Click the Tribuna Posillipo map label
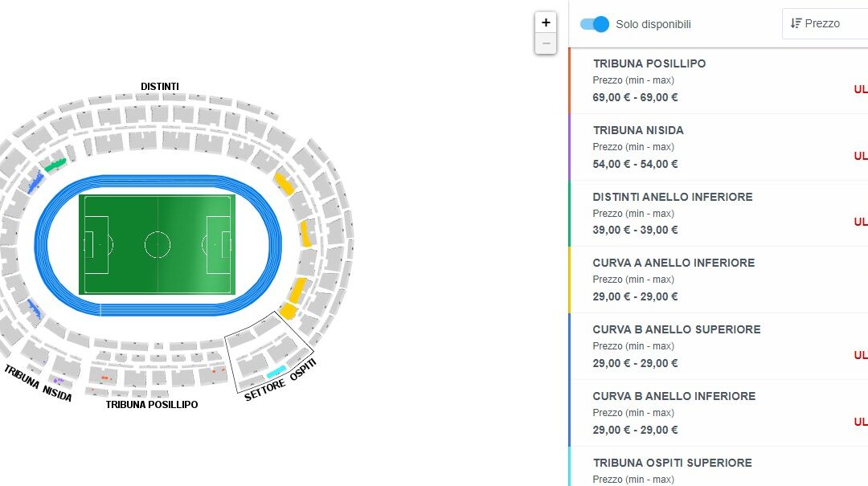The image size is (868, 486). tap(152, 405)
